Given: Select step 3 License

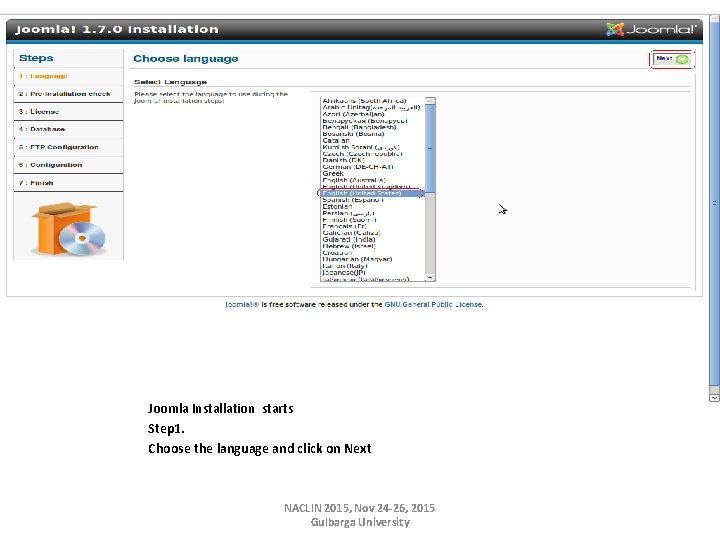Looking at the screenshot, I should point(39,112).
